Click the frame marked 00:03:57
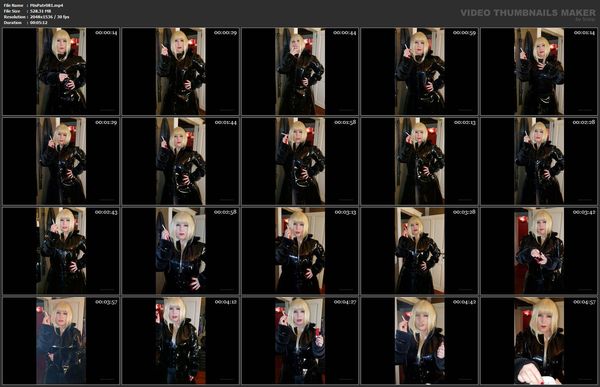 61,340
